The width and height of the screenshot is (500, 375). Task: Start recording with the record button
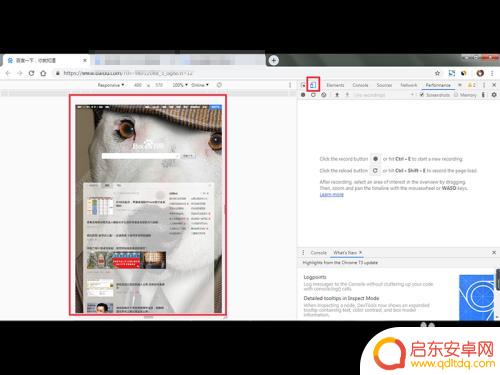(303, 95)
